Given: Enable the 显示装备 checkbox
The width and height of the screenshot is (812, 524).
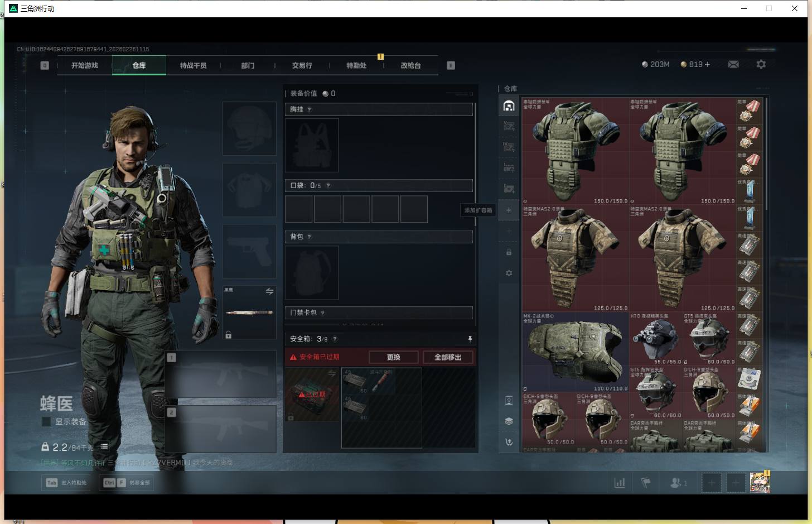Looking at the screenshot, I should pos(46,422).
